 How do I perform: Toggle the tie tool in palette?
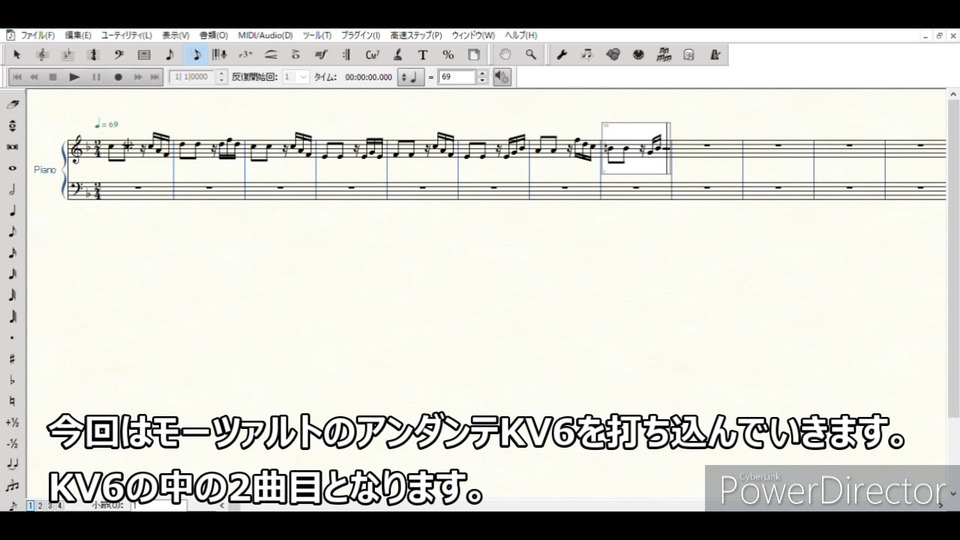pos(12,465)
